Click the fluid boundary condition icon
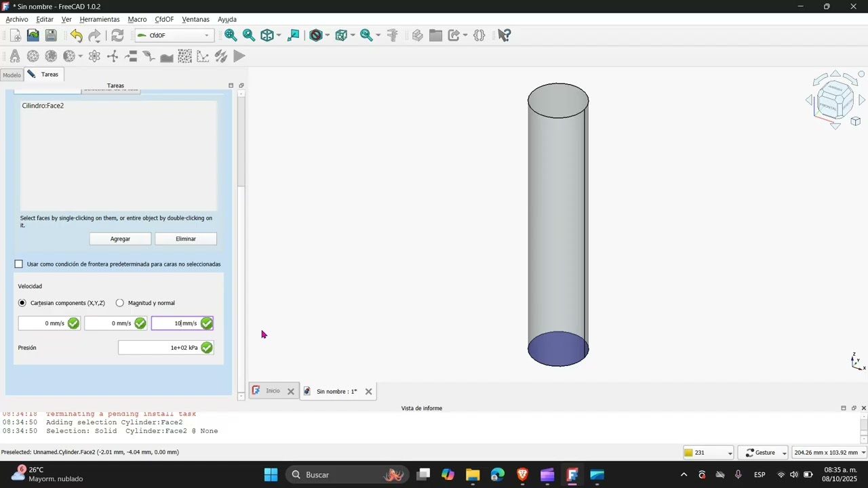The width and height of the screenshot is (868, 488). pos(131,56)
